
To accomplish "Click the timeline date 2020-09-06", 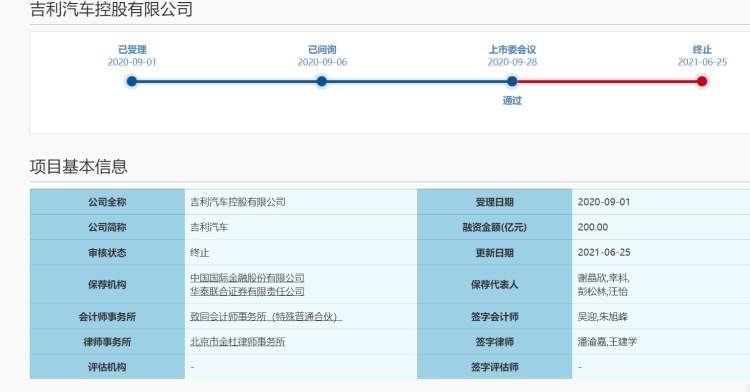I will coord(322,62).
